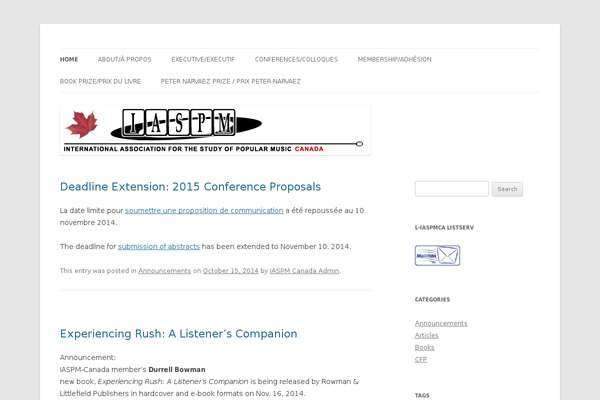Click the IASPM Canada header logo banner
The width and height of the screenshot is (600, 400).
point(215,130)
